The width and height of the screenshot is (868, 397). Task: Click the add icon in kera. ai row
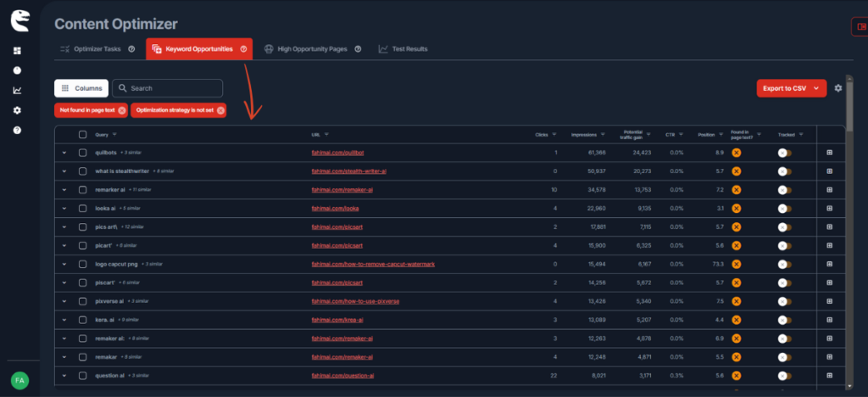click(829, 320)
